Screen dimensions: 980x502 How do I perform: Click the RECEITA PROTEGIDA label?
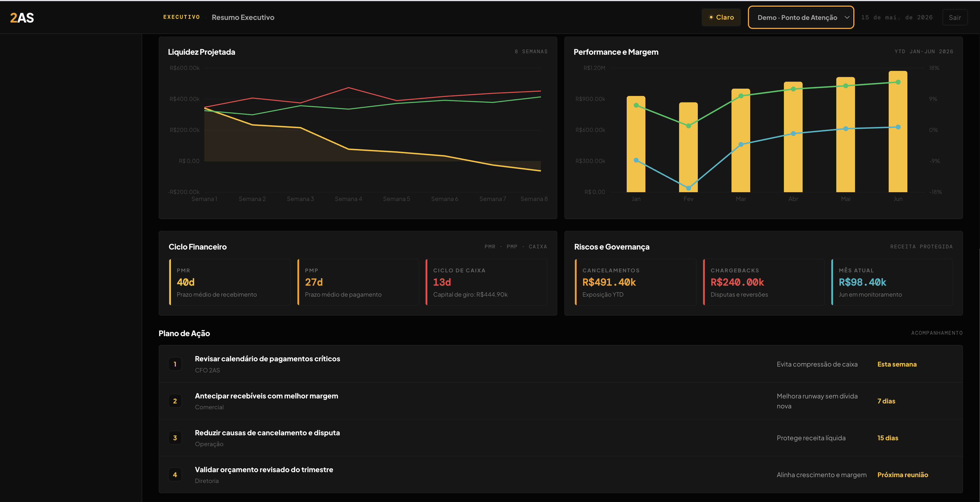[x=921, y=247]
